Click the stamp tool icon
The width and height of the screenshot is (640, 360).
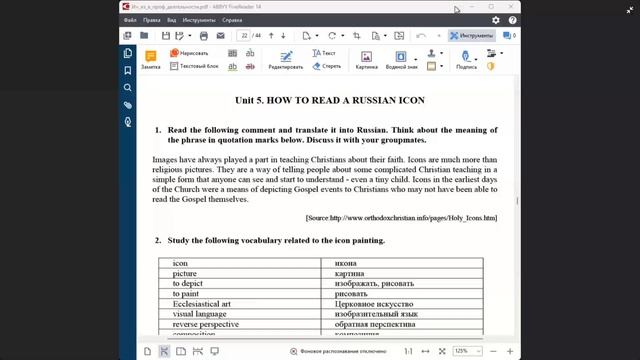click(x=431, y=53)
